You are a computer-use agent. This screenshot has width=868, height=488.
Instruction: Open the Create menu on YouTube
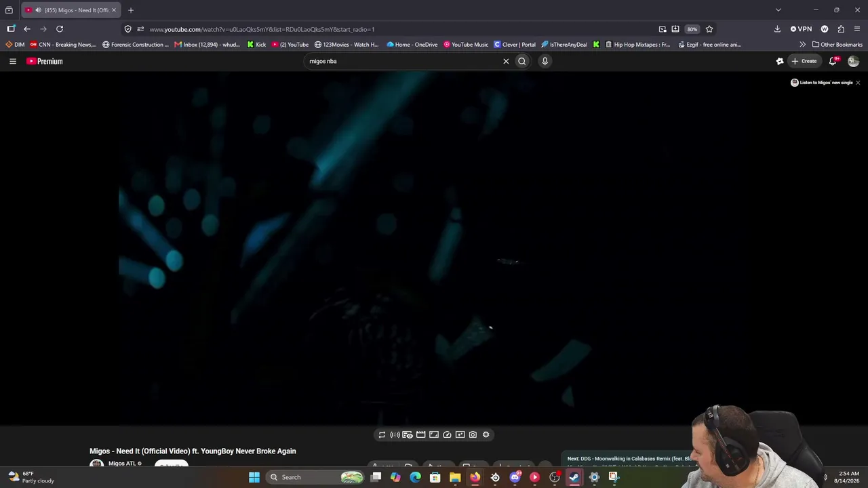(x=804, y=61)
